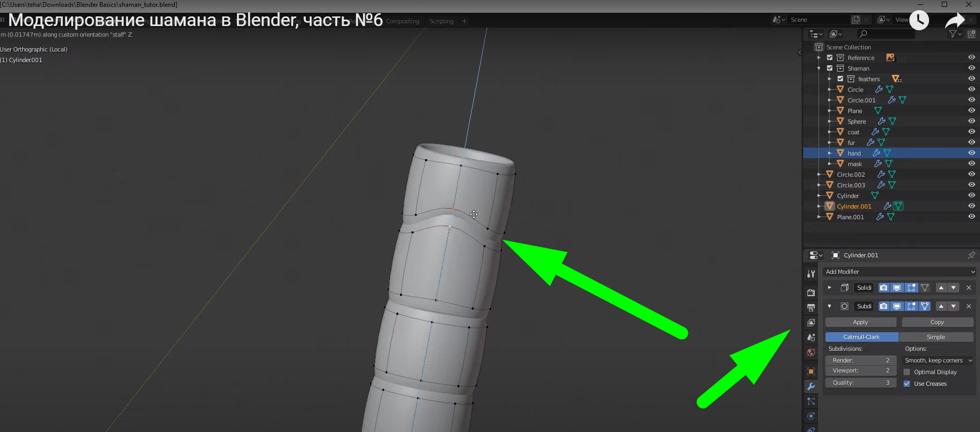Expand the Solidify modifier panel

point(829,288)
